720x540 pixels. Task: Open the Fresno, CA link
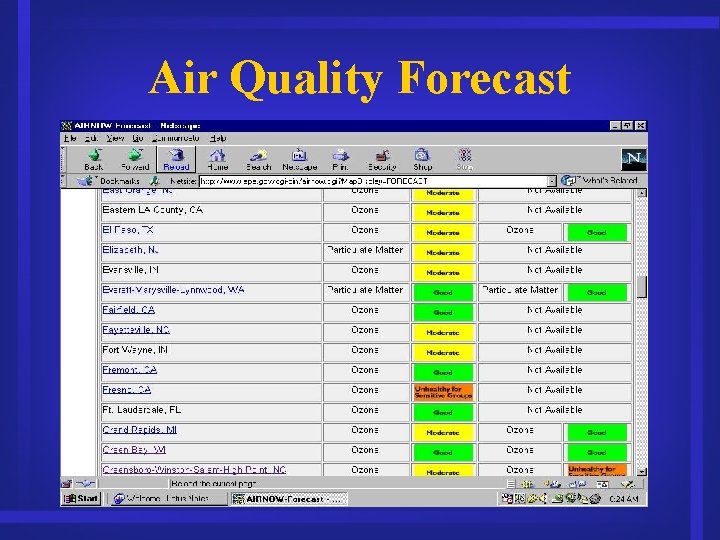(127, 390)
